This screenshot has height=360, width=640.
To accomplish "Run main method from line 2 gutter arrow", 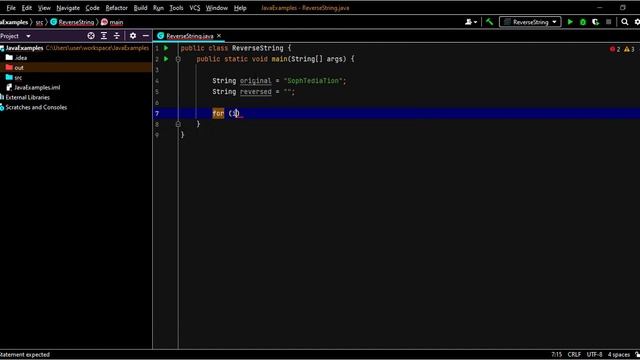I will pos(166,59).
